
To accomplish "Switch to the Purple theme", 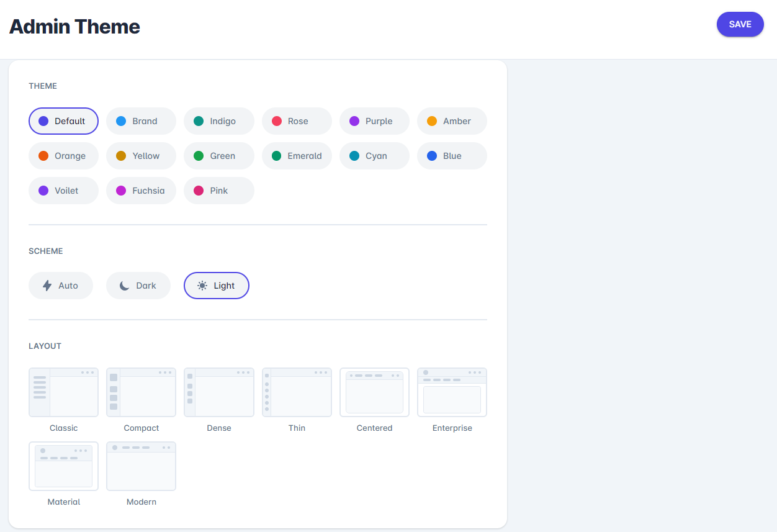I will pos(374,121).
